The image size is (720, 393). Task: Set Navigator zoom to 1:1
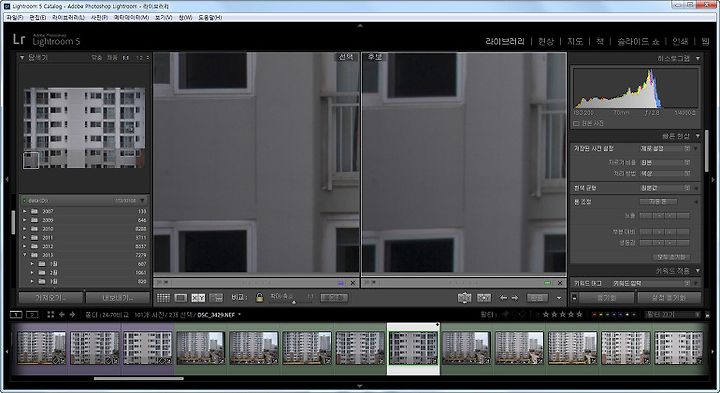125,58
